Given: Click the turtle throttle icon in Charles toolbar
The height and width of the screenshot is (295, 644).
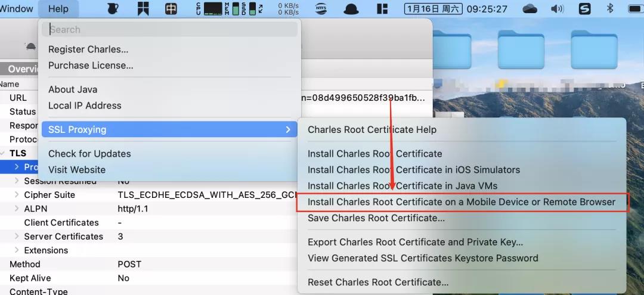Looking at the screenshot, I should [31, 46].
